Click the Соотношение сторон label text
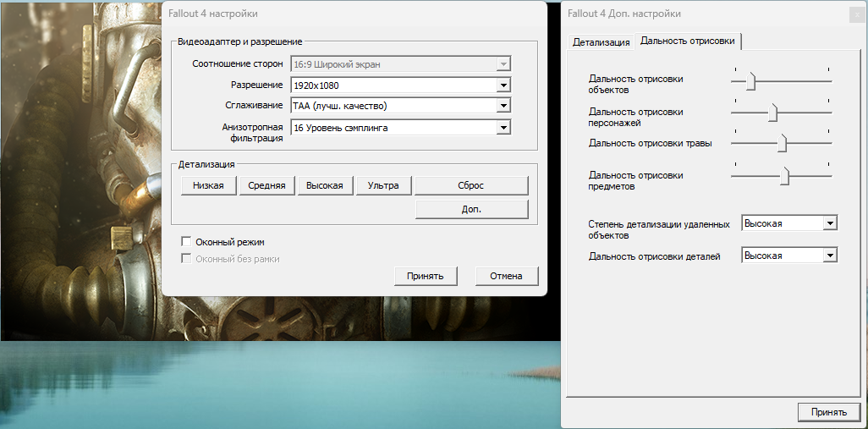The image size is (868, 429). [238, 63]
